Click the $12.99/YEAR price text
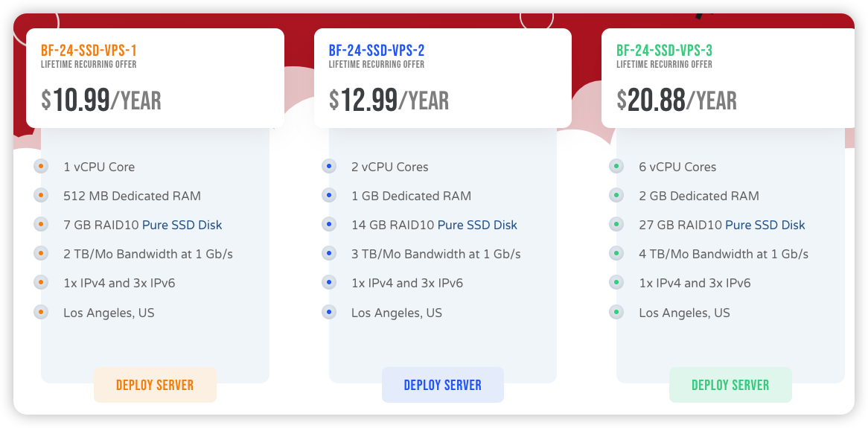 [389, 100]
